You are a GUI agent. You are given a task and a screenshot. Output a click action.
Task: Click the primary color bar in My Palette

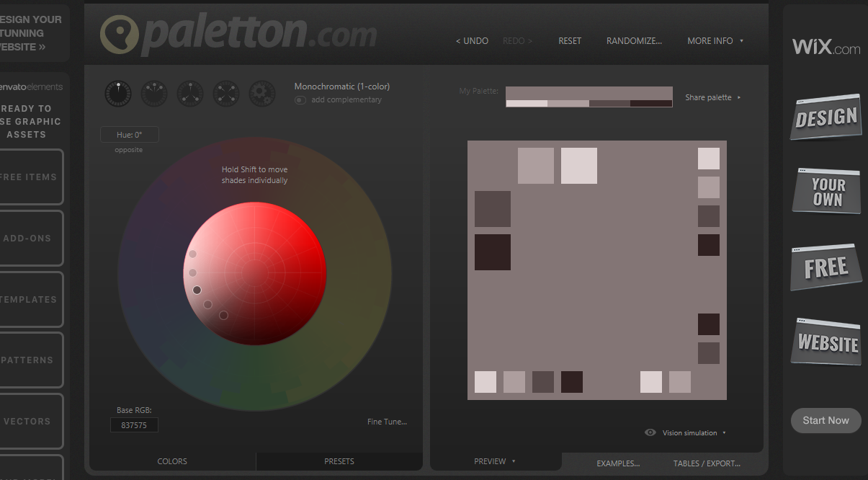589,94
